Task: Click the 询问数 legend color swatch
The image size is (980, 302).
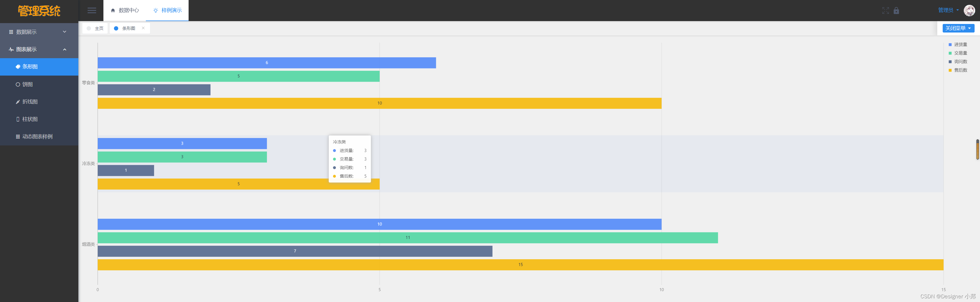Action: click(x=950, y=62)
